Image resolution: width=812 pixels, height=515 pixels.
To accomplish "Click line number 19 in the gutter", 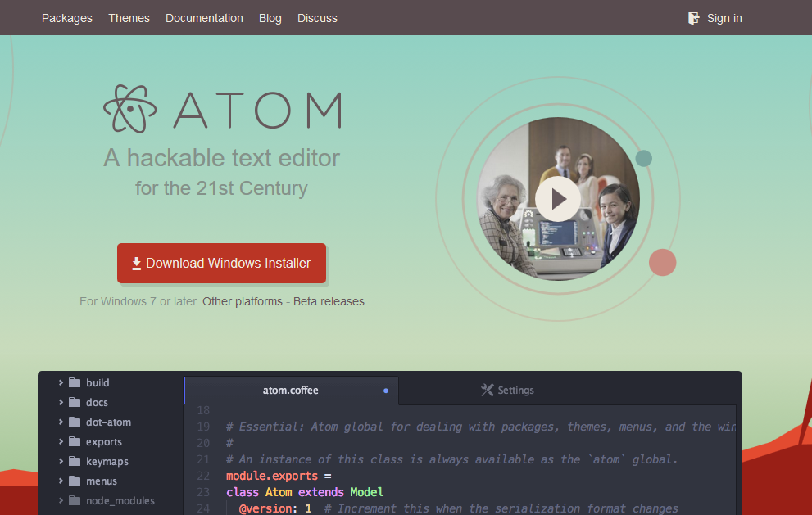I will coord(203,427).
